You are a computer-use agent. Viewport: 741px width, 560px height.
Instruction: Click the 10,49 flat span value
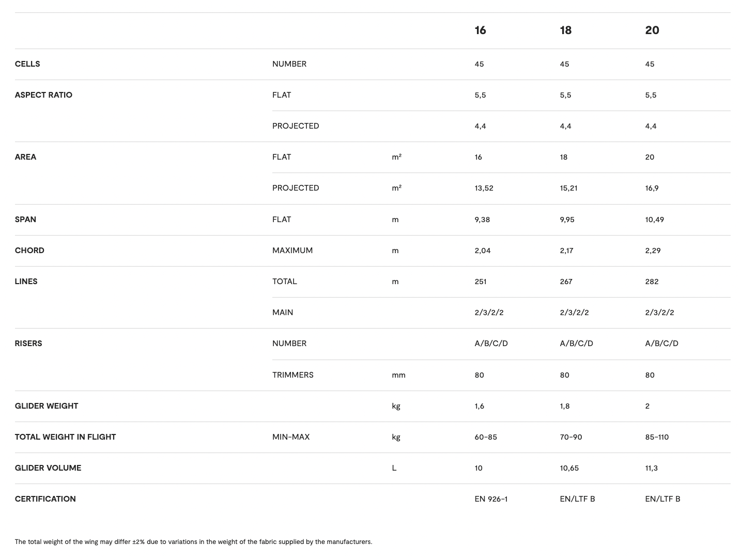click(x=654, y=220)
